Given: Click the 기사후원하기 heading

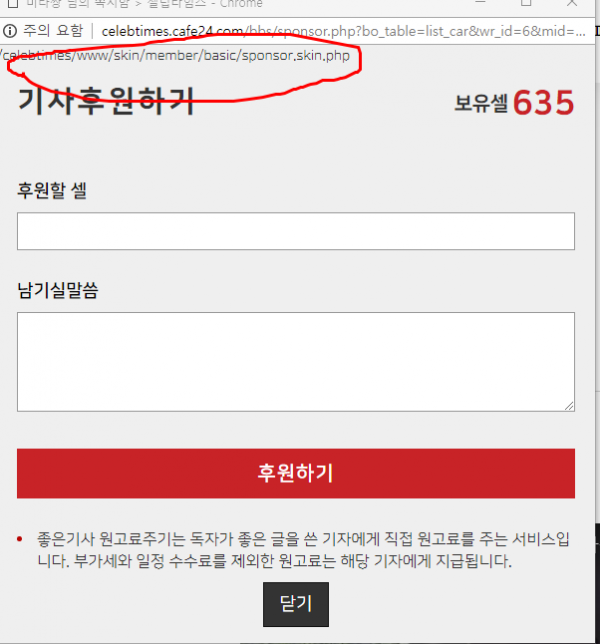Looking at the screenshot, I should coord(106,101).
